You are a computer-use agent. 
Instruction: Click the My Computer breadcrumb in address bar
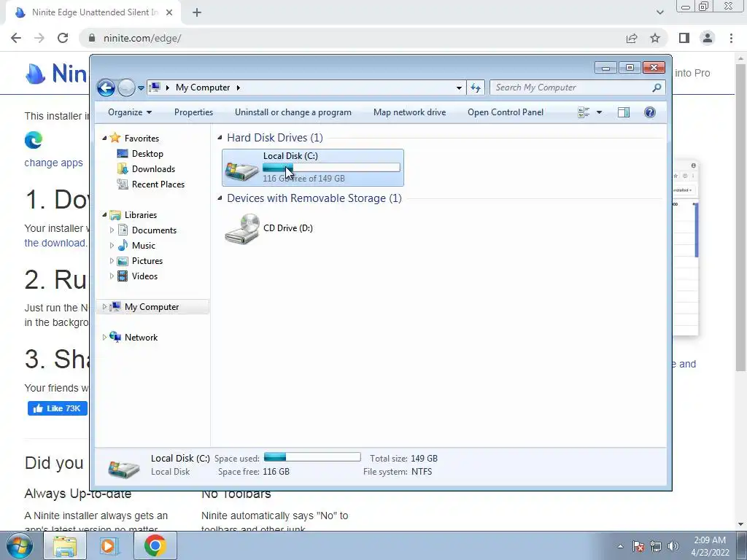click(x=203, y=87)
